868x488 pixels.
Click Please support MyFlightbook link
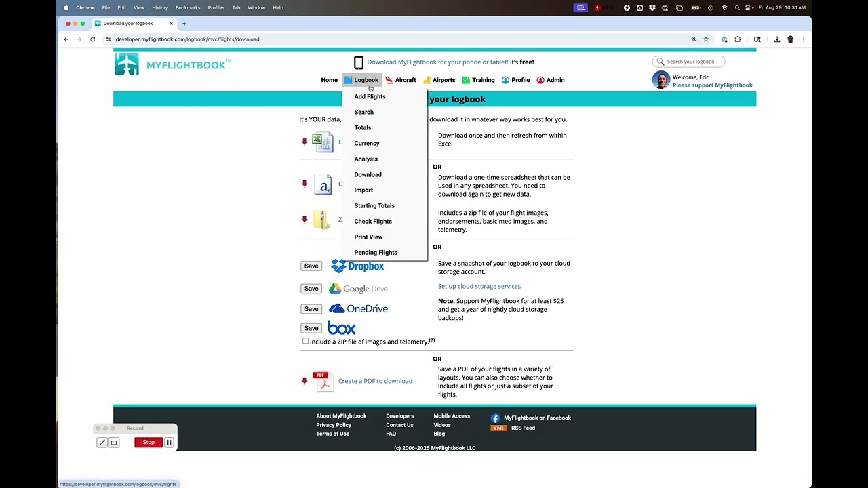point(713,85)
